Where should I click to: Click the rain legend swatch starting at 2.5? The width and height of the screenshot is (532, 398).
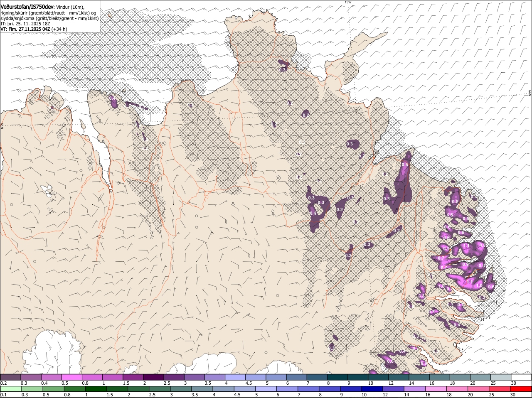(159, 389)
